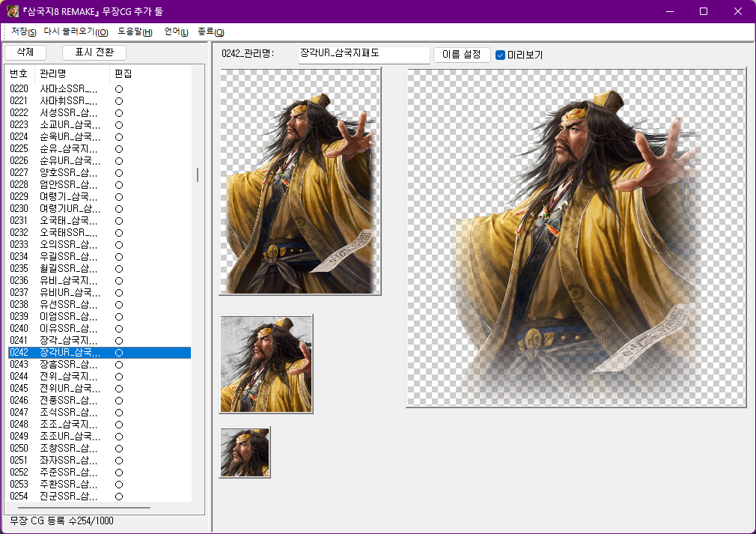Image resolution: width=756 pixels, height=534 pixels.
Task: Select row 0247 조식SSR
Action: [x=100, y=413]
